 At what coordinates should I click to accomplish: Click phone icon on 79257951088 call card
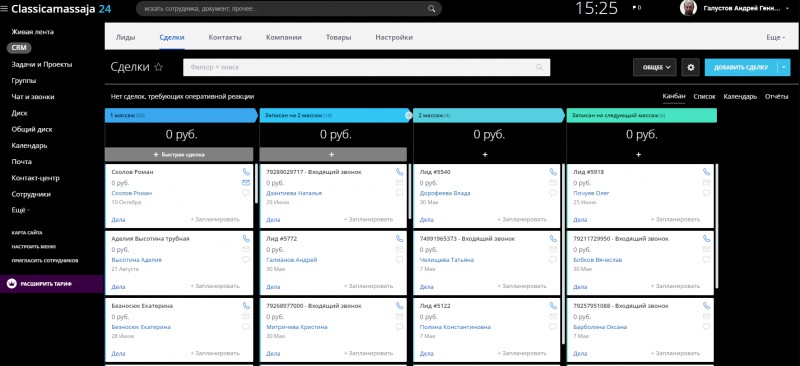(706, 306)
